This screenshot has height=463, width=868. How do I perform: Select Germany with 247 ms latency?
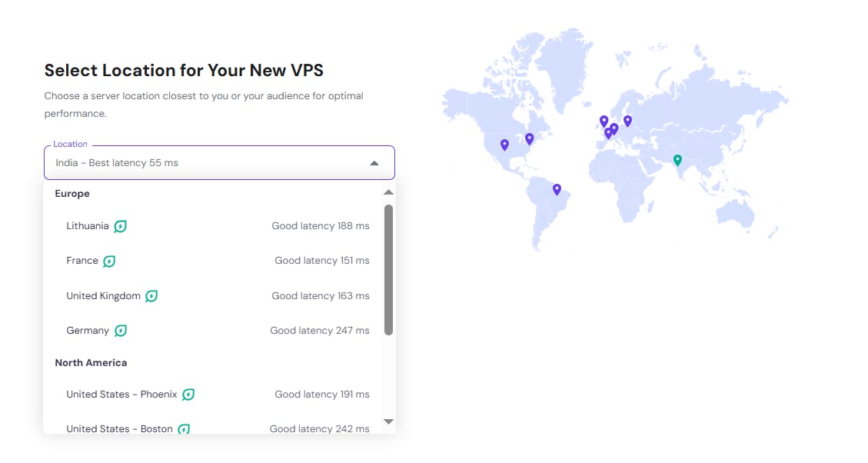88,331
